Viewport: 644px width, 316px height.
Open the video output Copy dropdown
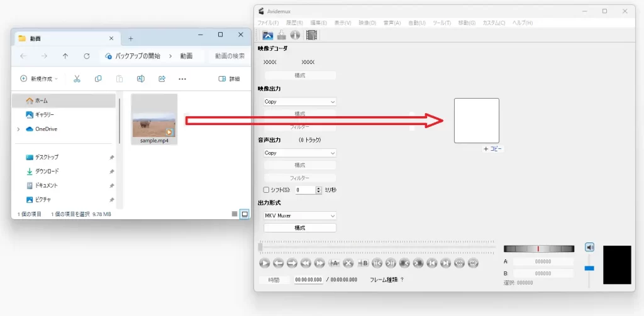click(300, 102)
